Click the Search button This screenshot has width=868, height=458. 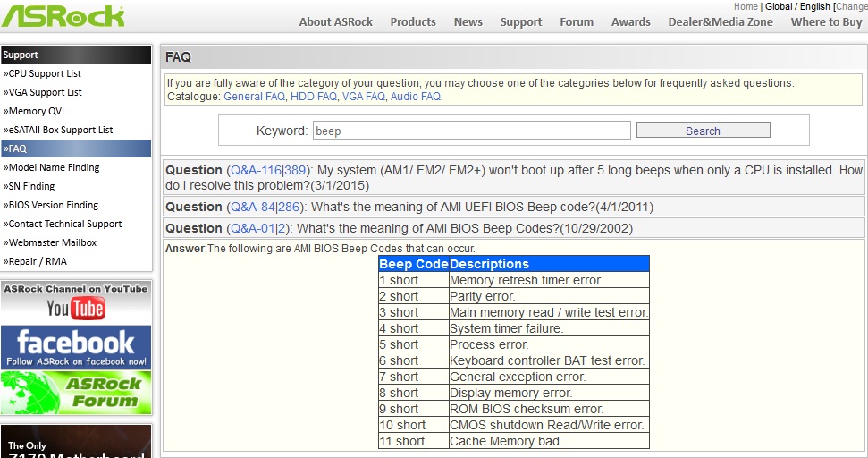tap(703, 131)
